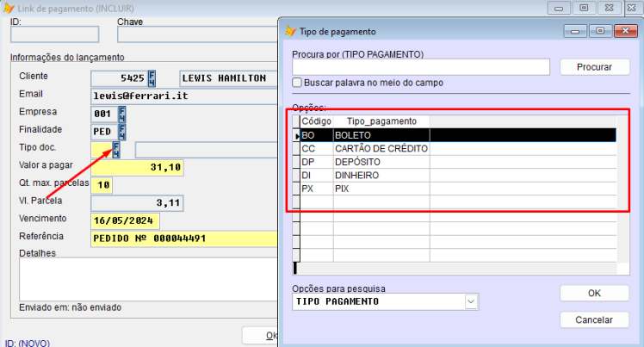Image resolution: width=644 pixels, height=347 pixels.
Task: Open the F4 lookup next to Finalidade
Action: pos(122,132)
